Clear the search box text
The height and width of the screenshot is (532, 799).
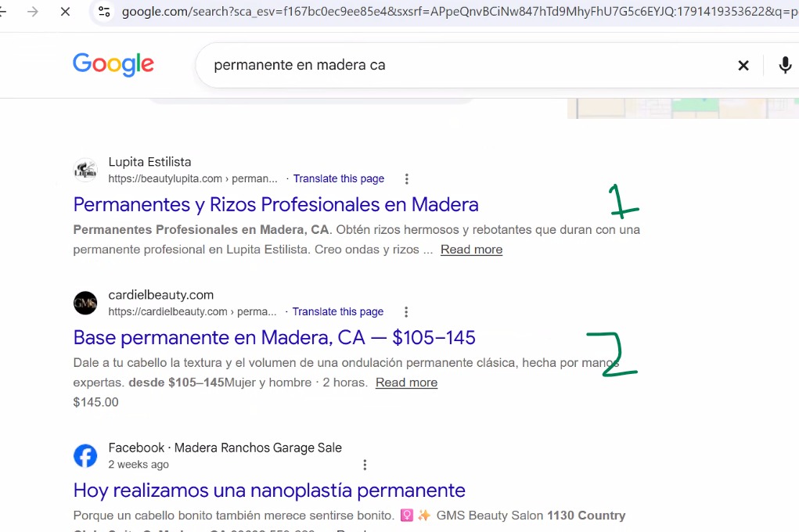743,65
